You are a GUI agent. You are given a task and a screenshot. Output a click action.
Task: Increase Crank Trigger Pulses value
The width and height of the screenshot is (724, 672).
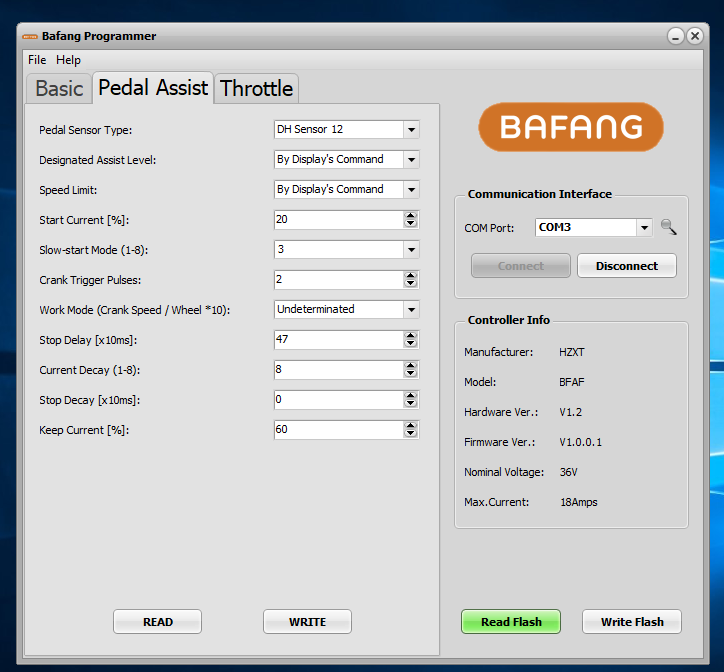410,276
